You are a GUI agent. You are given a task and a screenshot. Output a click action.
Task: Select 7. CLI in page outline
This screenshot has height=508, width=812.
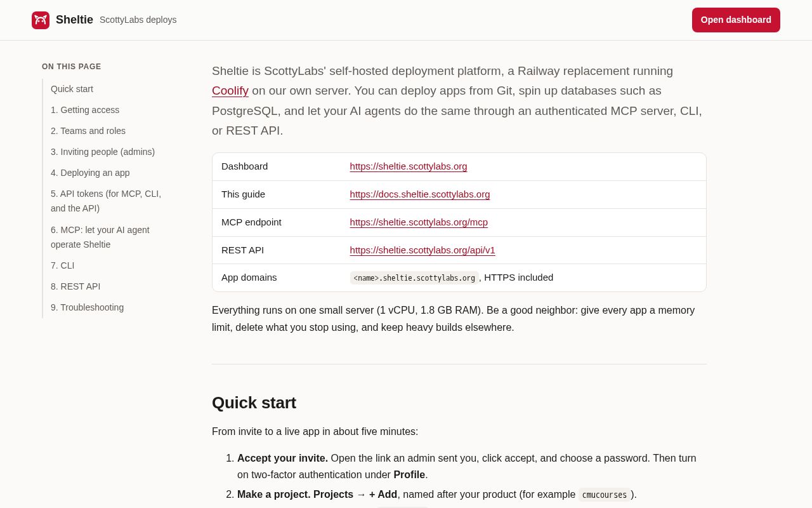click(63, 265)
